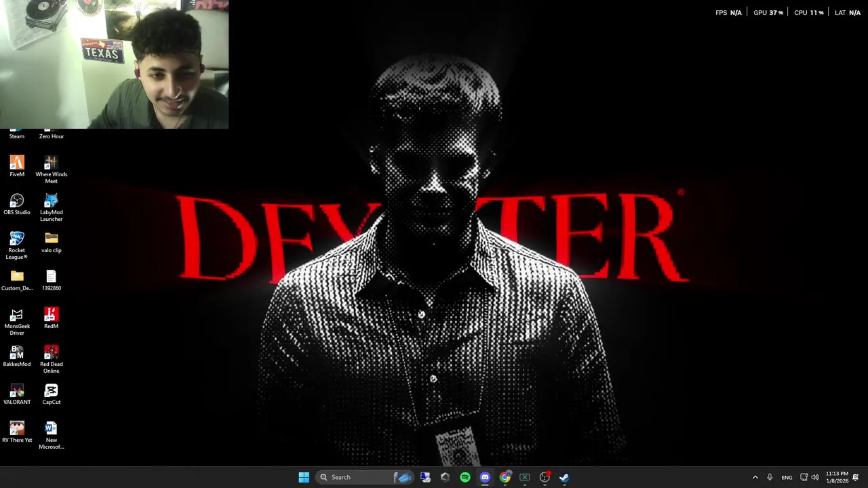Open the notifications bell icon

pyautogui.click(x=856, y=477)
